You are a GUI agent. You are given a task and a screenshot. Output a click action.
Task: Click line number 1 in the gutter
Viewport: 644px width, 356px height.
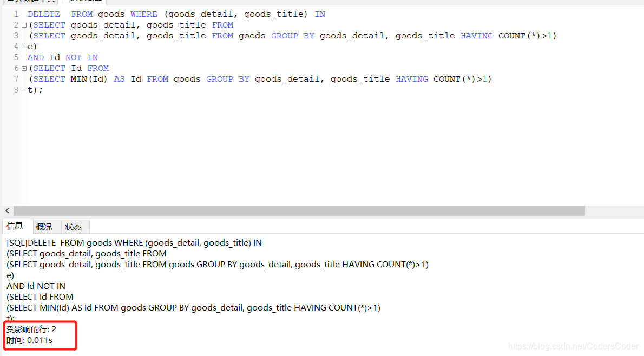pos(16,14)
